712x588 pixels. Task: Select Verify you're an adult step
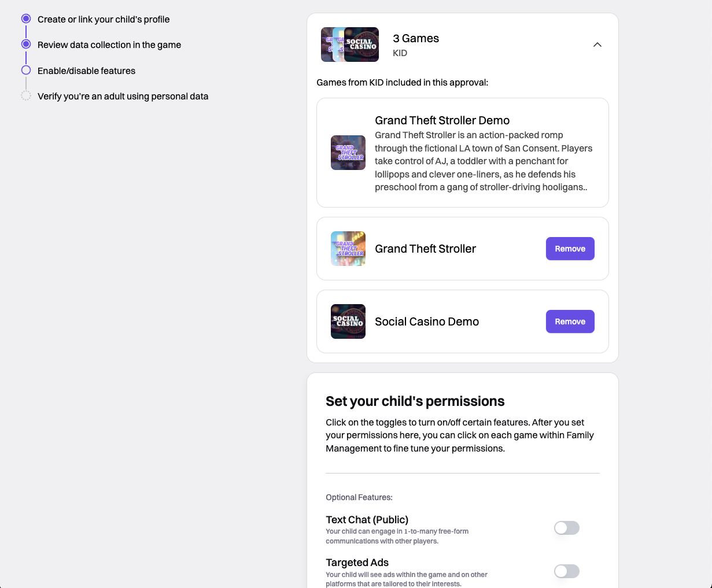tap(123, 97)
